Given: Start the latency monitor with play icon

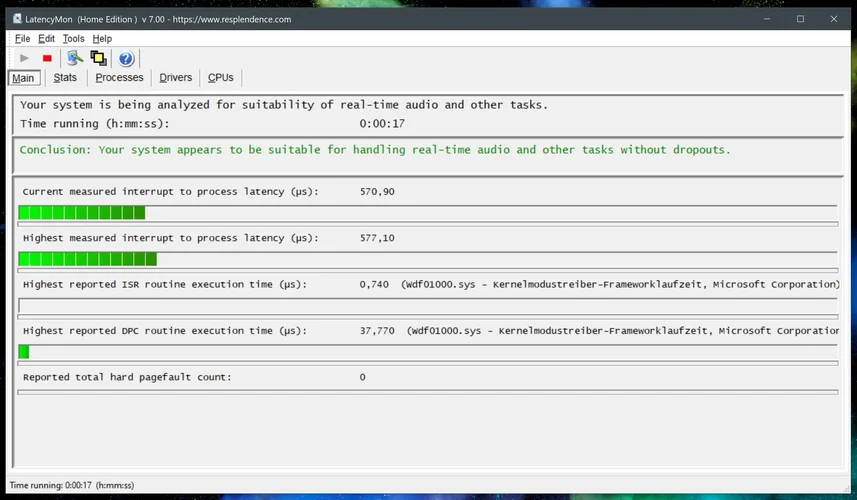Looking at the screenshot, I should click(x=24, y=58).
